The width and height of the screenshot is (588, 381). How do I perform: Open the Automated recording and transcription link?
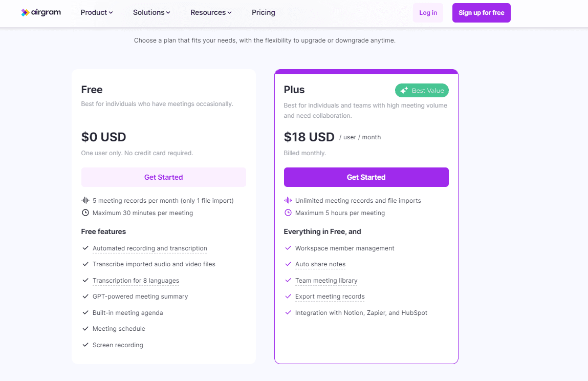pyautogui.click(x=149, y=248)
